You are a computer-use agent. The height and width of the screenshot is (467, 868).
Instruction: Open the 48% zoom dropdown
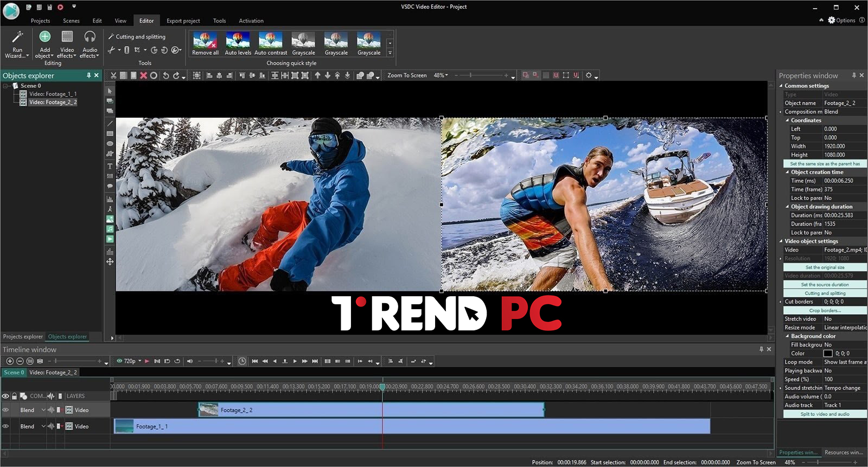[x=446, y=75]
